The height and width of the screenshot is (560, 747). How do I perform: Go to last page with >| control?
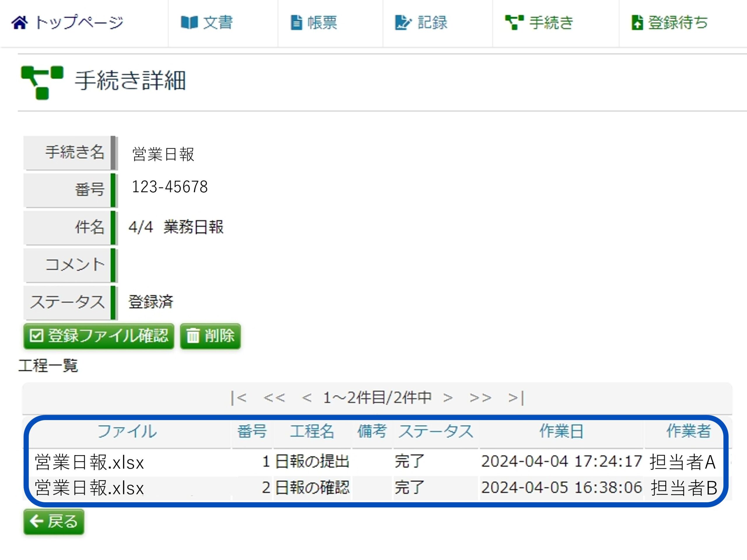coord(516,398)
